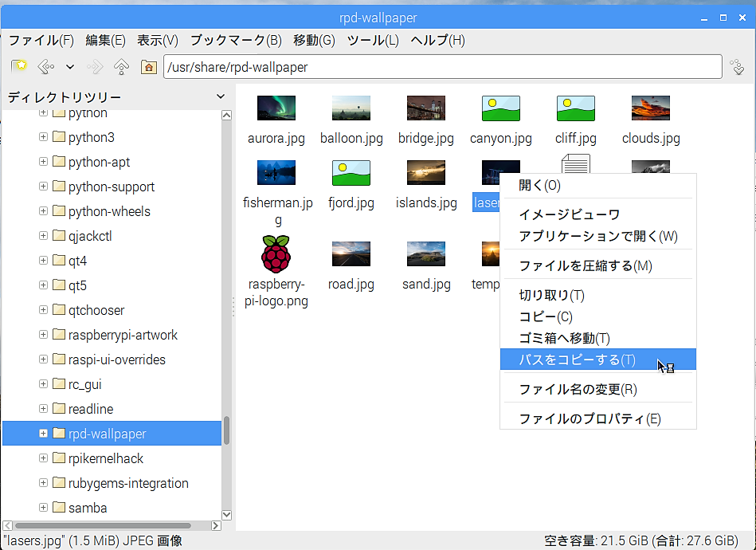The image size is (756, 550).
Task: Choose コピー(C) in the context menu
Action: pyautogui.click(x=597, y=316)
